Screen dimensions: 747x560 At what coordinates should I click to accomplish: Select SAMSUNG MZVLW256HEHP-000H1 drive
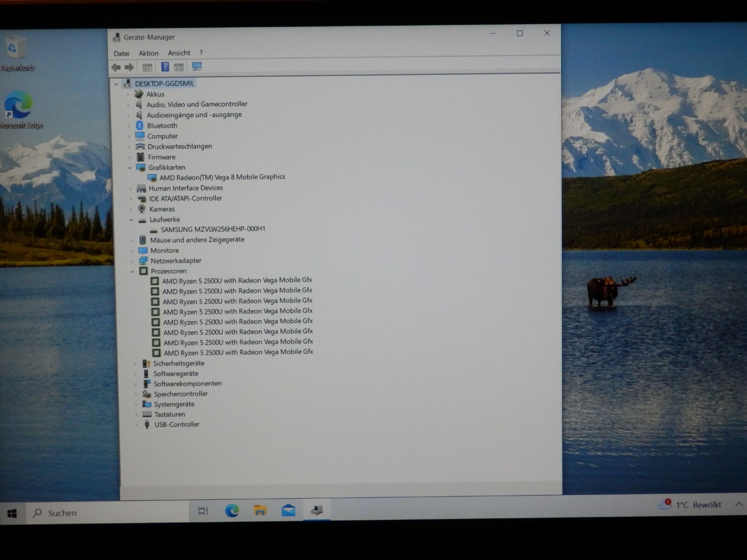[213, 229]
